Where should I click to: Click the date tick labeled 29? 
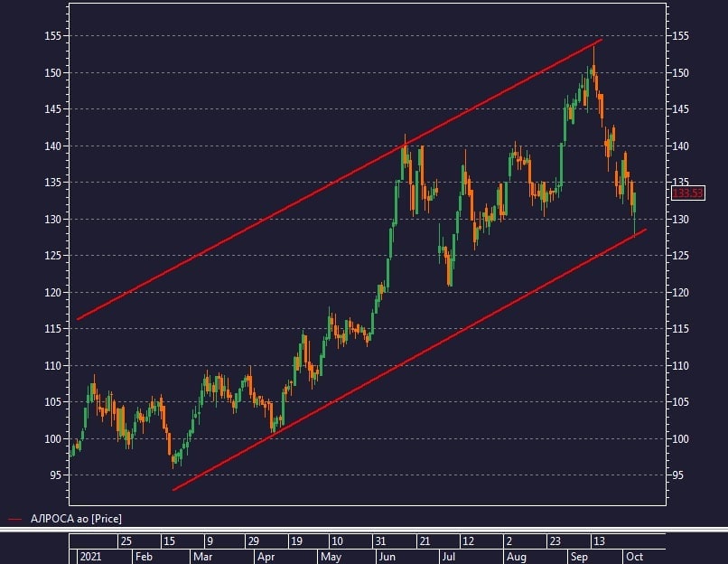(x=253, y=541)
